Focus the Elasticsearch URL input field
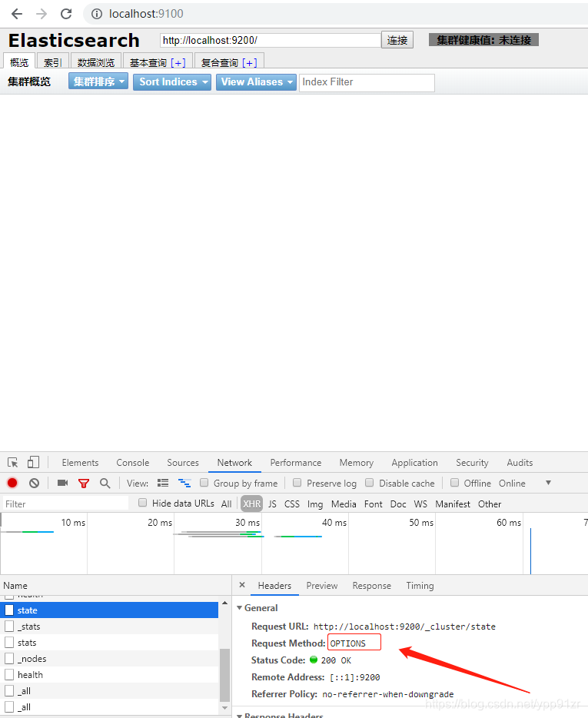Screen dimensions: 588x718 (x=271, y=40)
